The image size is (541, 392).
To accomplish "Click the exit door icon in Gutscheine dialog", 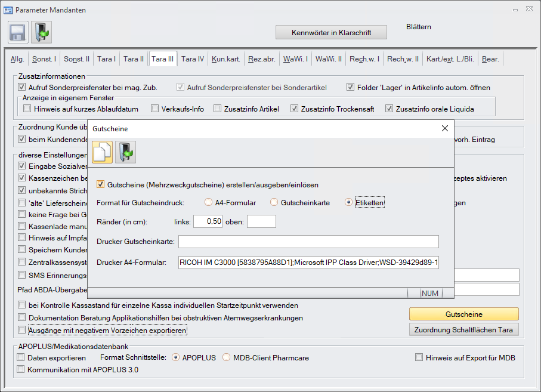I will point(125,152).
